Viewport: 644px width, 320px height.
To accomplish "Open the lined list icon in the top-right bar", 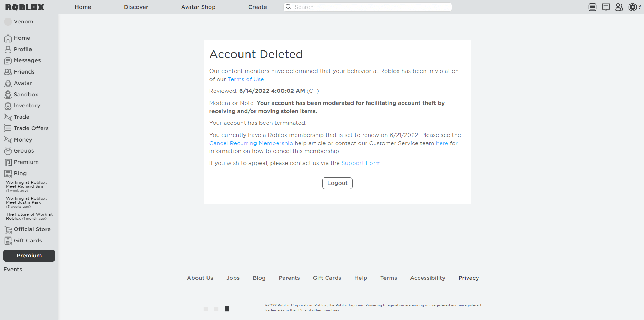I will [x=592, y=7].
